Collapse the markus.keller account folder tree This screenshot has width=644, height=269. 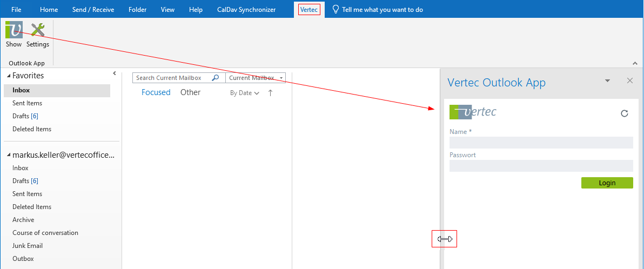(x=9, y=156)
